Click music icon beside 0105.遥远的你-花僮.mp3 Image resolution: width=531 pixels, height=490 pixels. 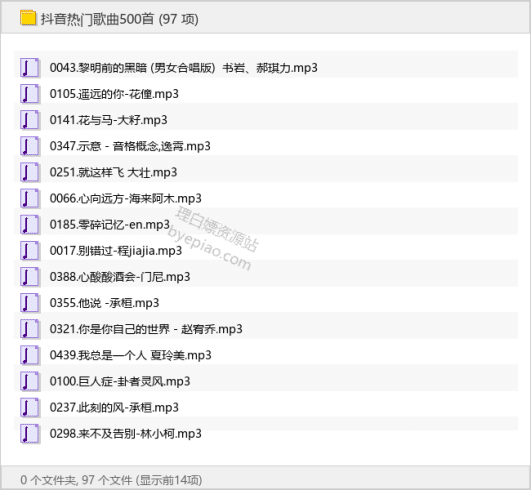click(x=30, y=94)
